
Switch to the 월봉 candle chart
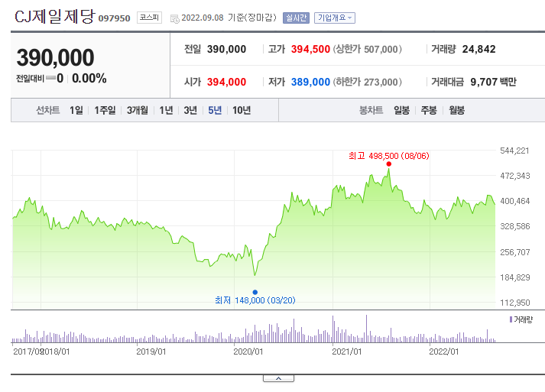tap(457, 110)
